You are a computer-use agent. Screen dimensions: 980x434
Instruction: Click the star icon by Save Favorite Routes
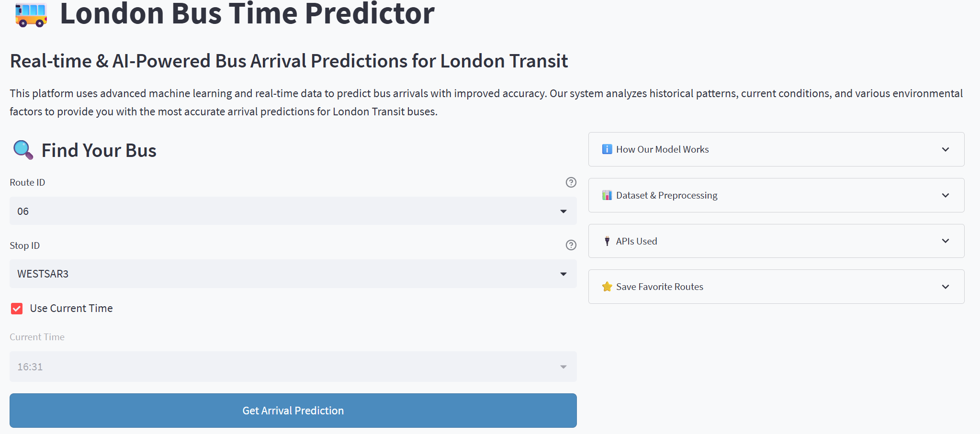(x=607, y=287)
